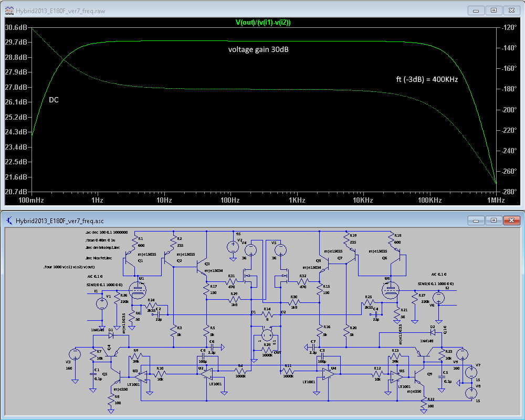Click the 1KHz label on frequency axis
This screenshot has width=525, height=420.
pos(297,201)
